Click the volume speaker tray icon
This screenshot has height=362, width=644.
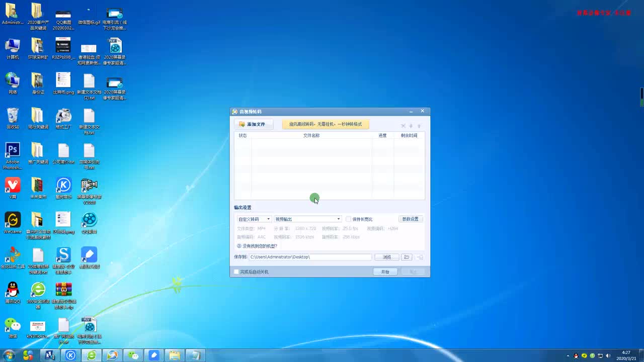point(608,355)
